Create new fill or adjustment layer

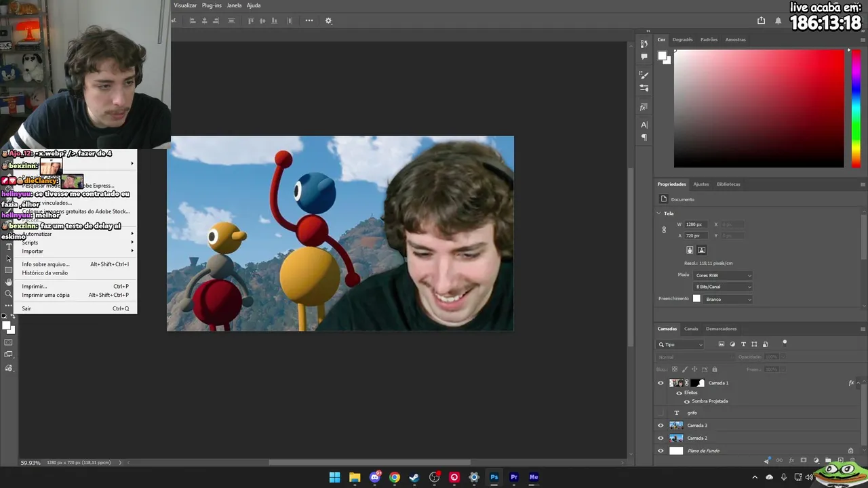pyautogui.click(x=816, y=461)
